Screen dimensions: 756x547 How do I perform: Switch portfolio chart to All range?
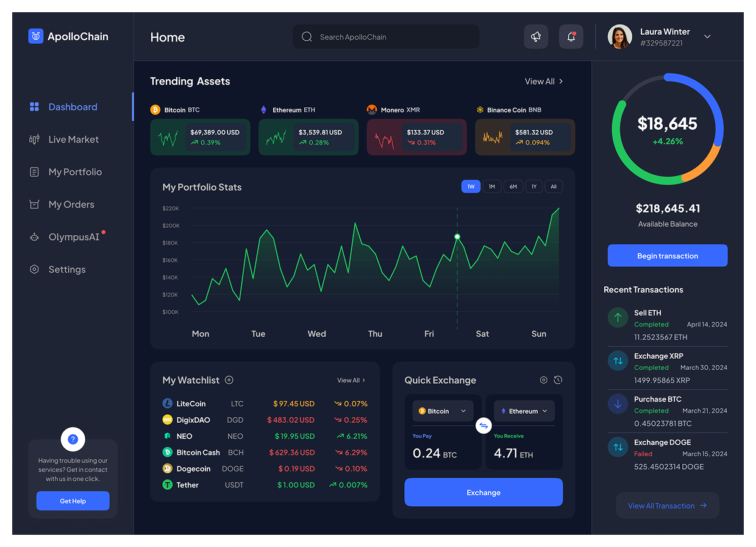554,186
